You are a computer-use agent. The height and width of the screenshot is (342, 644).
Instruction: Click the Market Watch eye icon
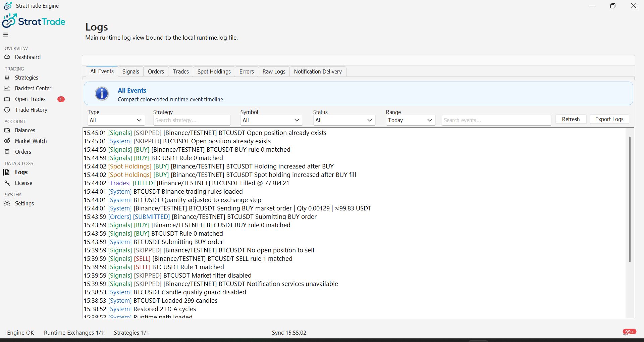coord(7,141)
